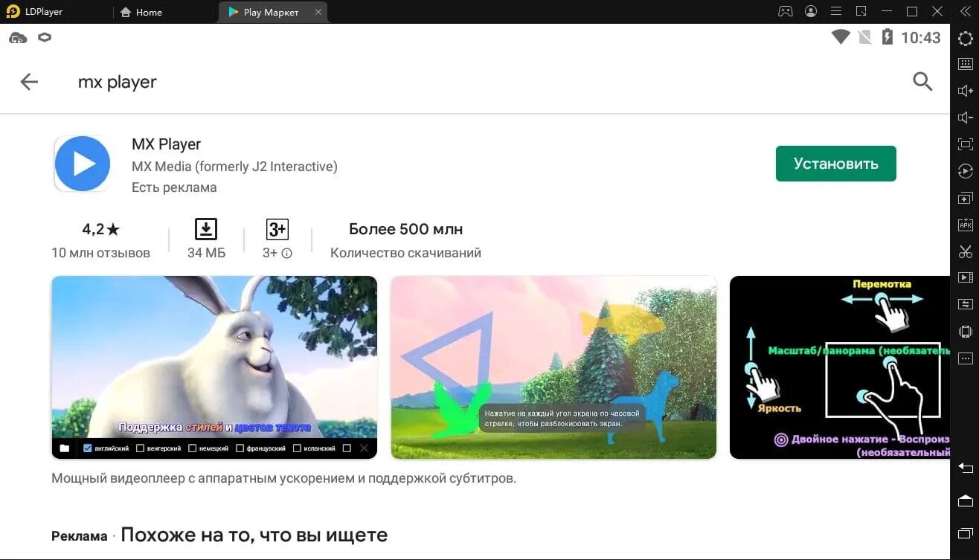Open gamepad settings in title bar

click(x=786, y=12)
